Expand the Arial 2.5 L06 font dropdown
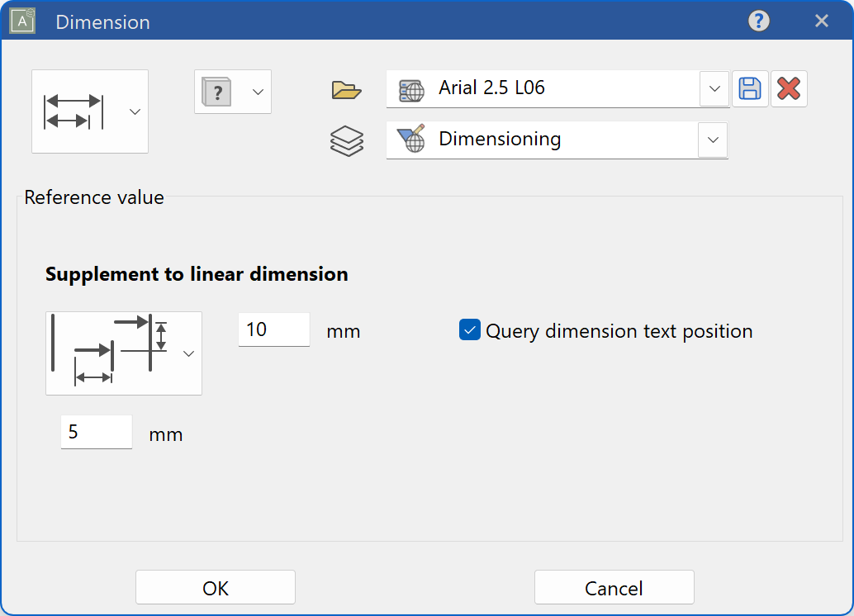 [714, 88]
